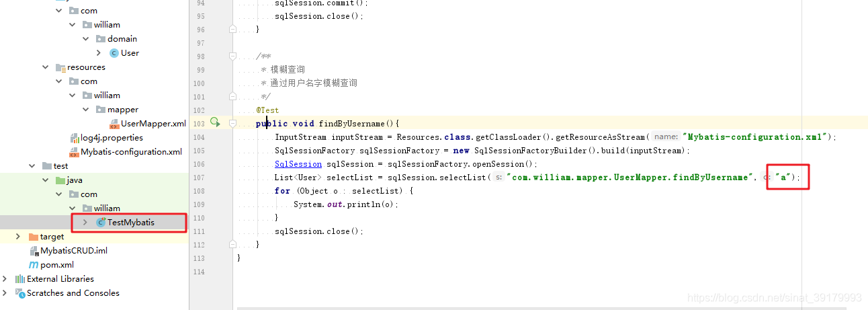Expand the User class node
The height and width of the screenshot is (310, 868).
point(99,53)
